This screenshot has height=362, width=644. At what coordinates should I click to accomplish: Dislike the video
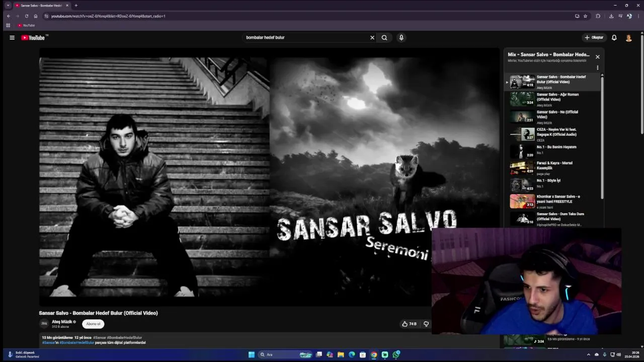[426, 324]
